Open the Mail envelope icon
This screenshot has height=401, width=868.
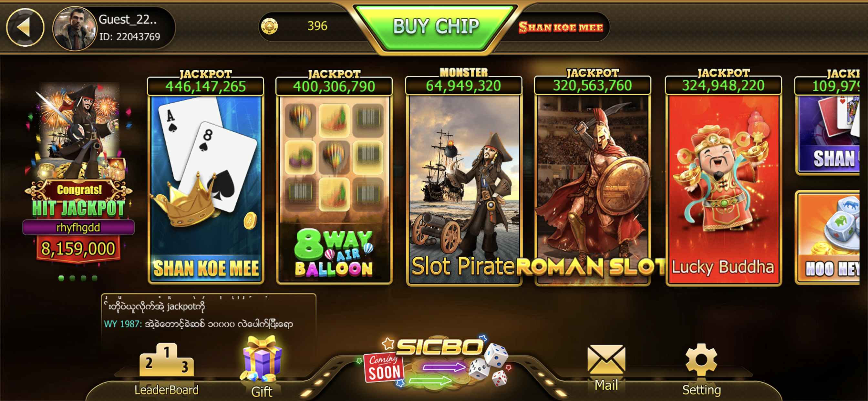pos(606,359)
